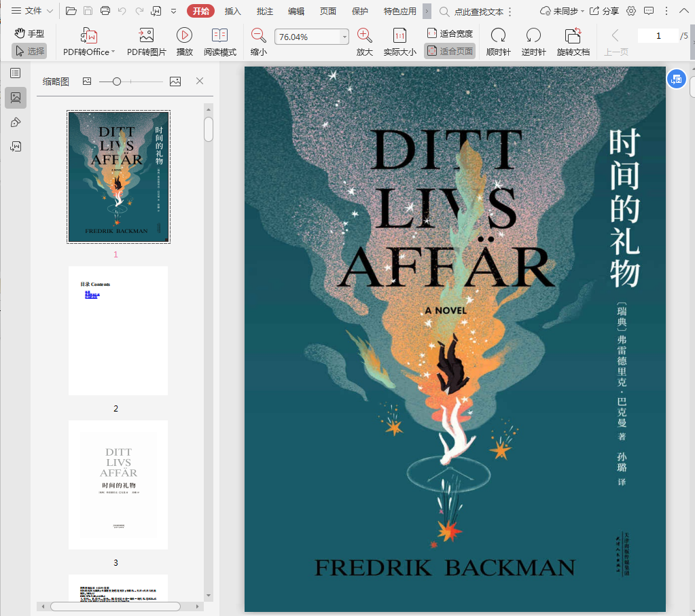Click the blue floating convert button
695x616 pixels.
(x=677, y=79)
